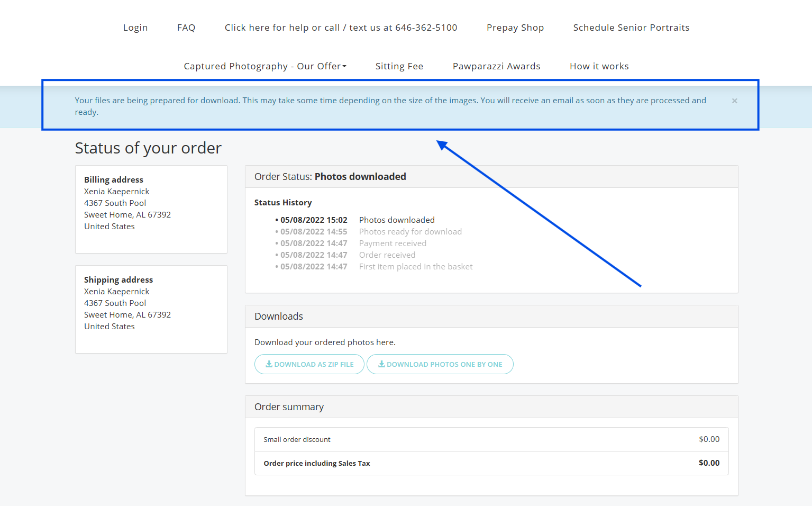Click the Downloads section heading
This screenshot has width=812, height=506.
point(279,317)
